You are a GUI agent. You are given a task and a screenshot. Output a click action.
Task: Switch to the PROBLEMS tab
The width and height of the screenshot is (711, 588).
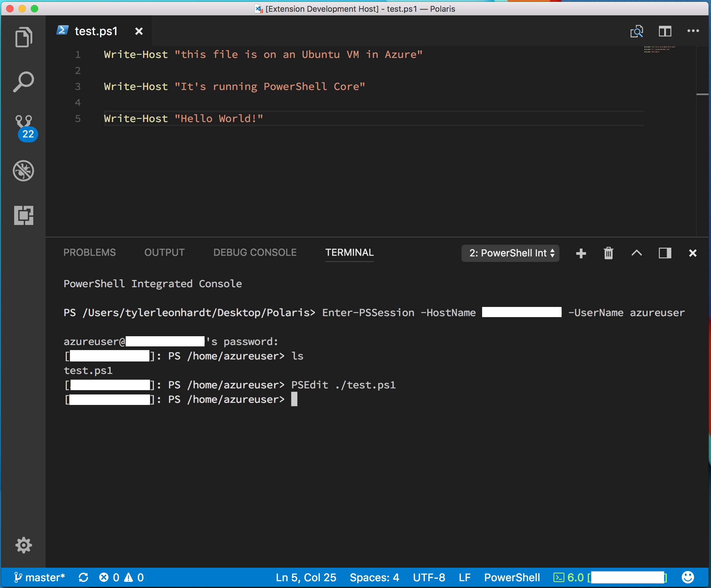(x=89, y=252)
